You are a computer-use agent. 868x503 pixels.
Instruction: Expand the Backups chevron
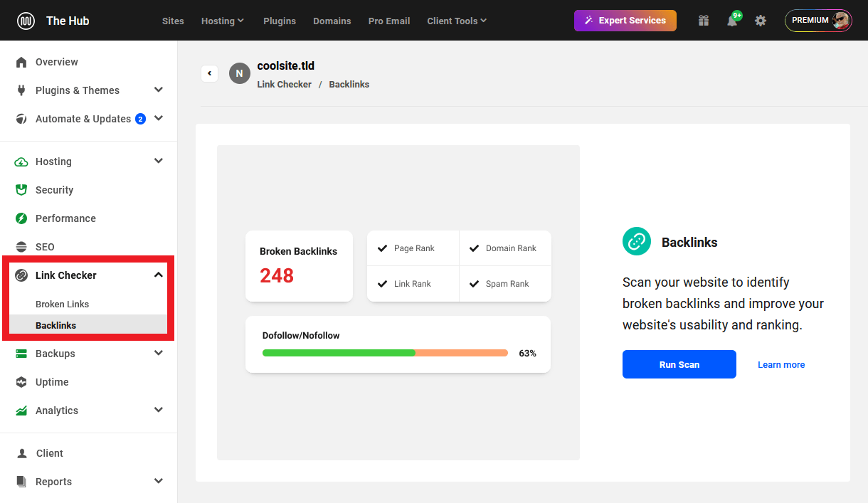(159, 353)
